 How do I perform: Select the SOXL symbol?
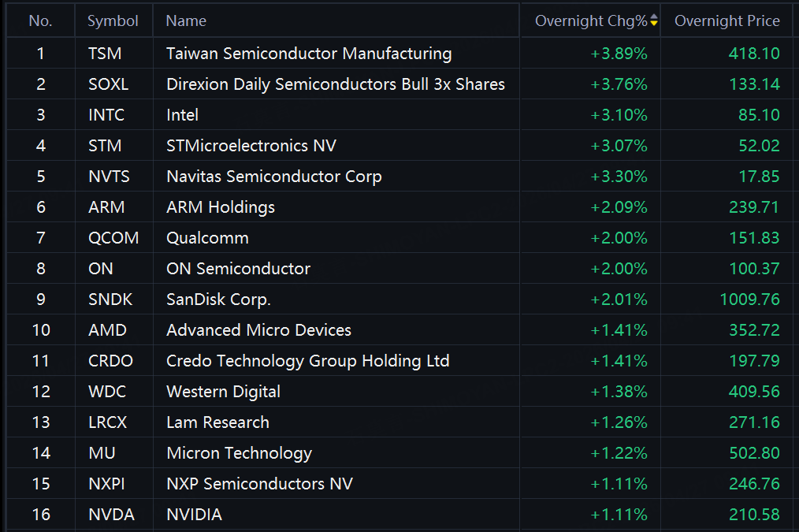pos(108,84)
